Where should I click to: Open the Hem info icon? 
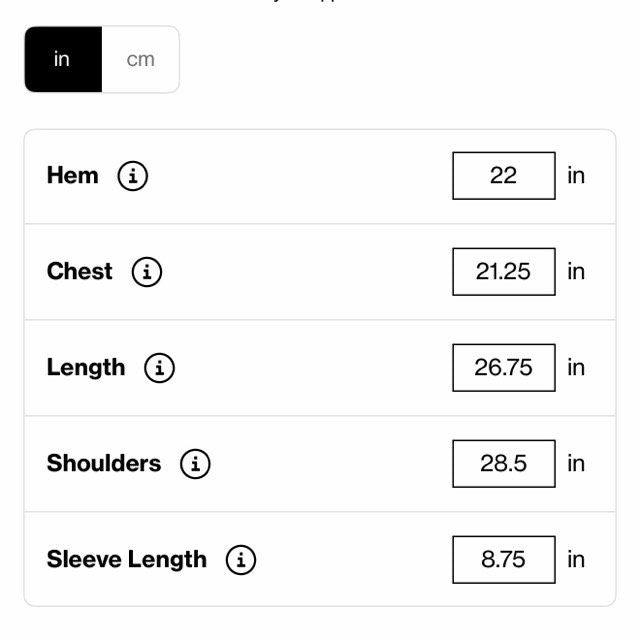[x=132, y=176]
